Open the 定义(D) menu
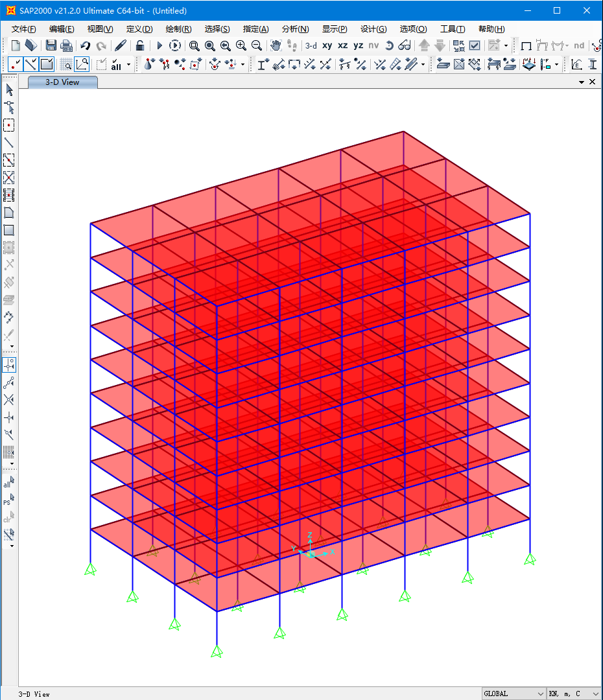The height and width of the screenshot is (700, 603). [x=139, y=29]
